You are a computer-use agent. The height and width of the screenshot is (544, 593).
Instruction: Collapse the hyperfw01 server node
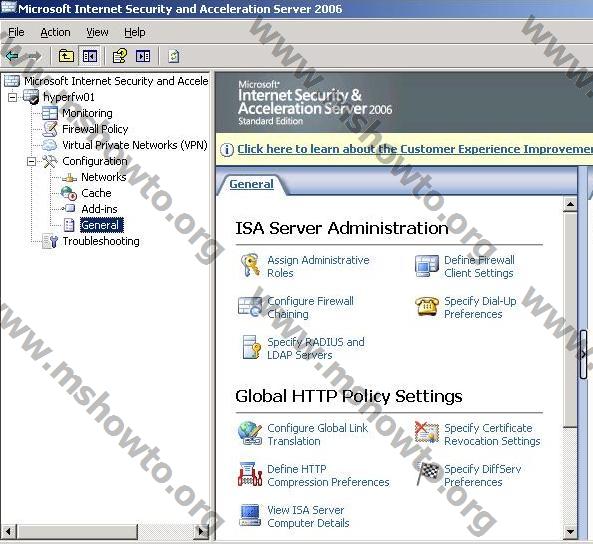[x=12, y=97]
